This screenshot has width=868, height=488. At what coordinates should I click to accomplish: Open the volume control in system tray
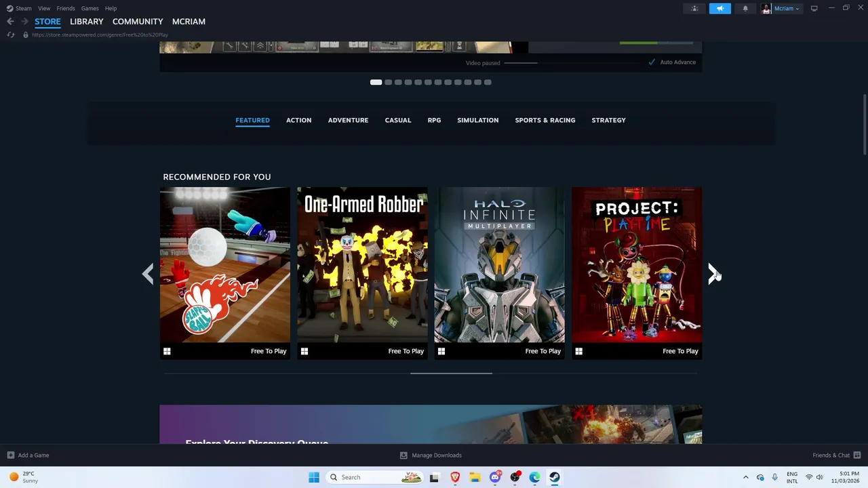tap(819, 477)
